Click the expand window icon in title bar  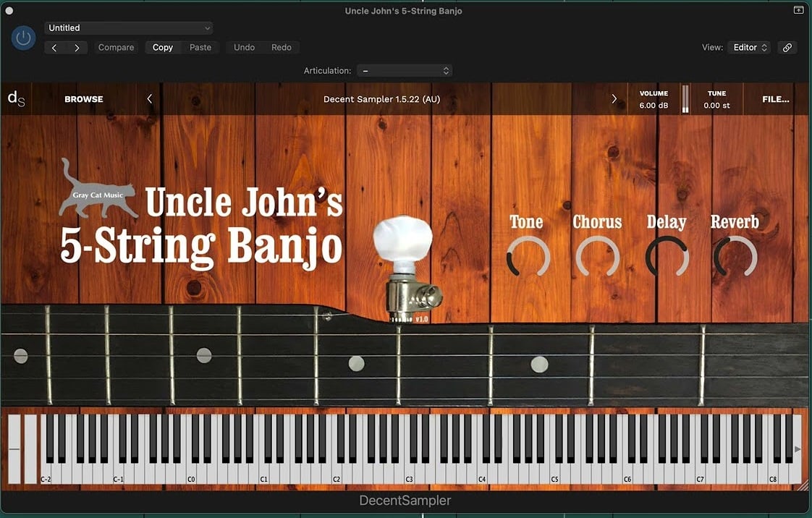[798, 10]
